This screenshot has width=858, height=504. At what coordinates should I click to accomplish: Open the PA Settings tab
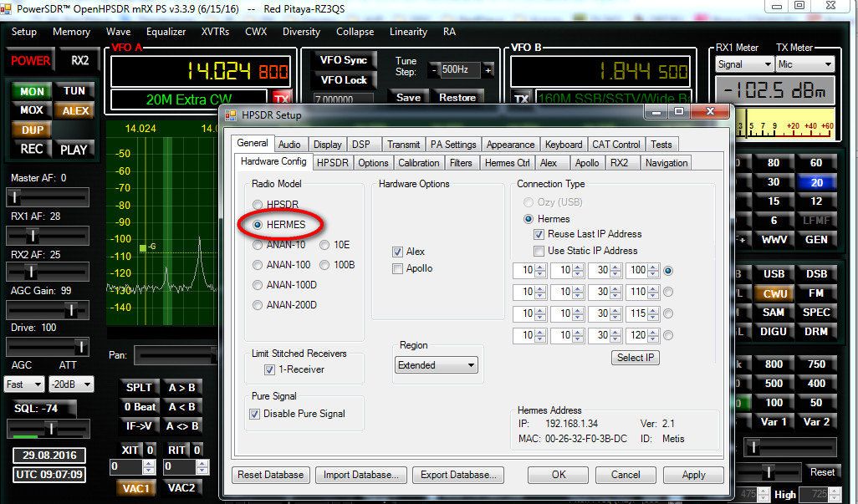click(x=453, y=145)
